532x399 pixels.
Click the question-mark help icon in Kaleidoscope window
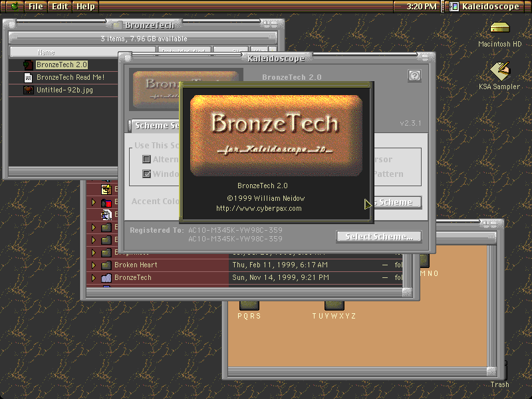[414, 75]
